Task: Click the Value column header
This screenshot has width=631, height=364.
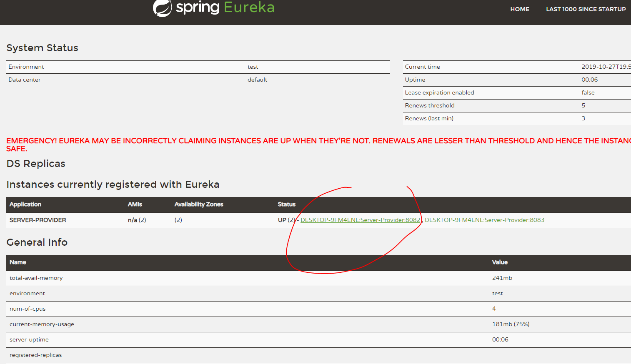Action: [500, 262]
